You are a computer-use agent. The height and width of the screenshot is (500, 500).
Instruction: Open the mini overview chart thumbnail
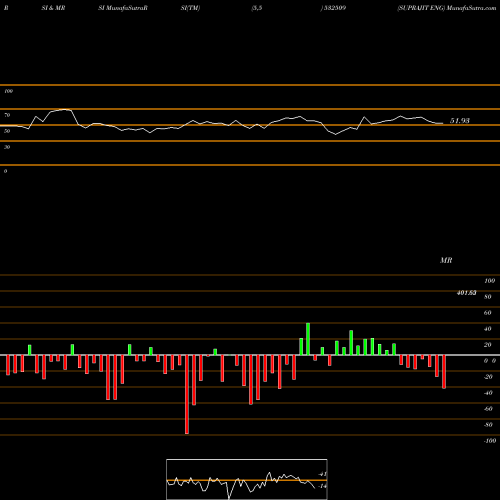[247, 479]
